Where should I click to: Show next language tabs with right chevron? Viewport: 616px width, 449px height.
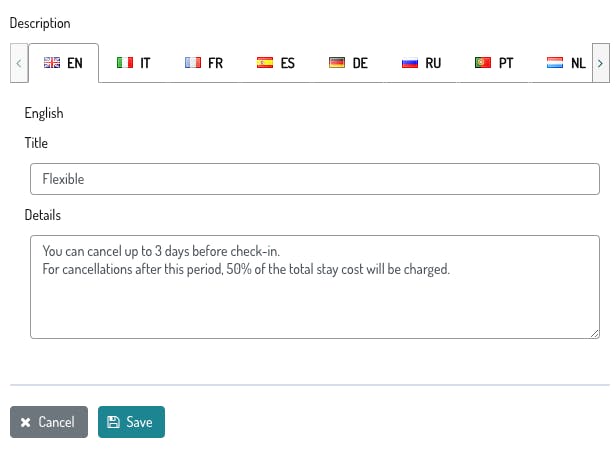click(x=601, y=63)
